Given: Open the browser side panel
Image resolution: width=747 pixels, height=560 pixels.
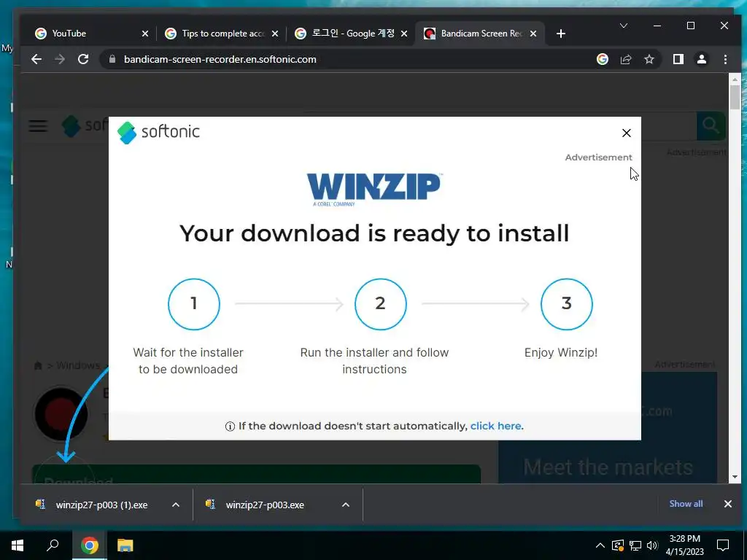Looking at the screenshot, I should pos(678,59).
